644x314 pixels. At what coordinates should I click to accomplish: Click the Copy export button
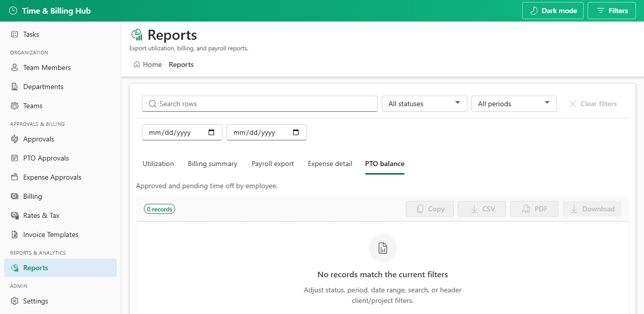[x=430, y=209]
